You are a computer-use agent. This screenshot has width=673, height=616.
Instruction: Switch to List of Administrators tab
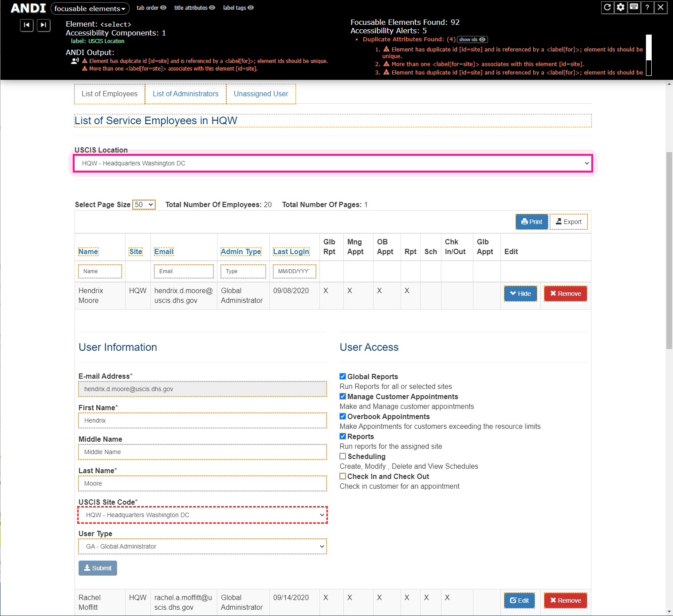pos(185,94)
